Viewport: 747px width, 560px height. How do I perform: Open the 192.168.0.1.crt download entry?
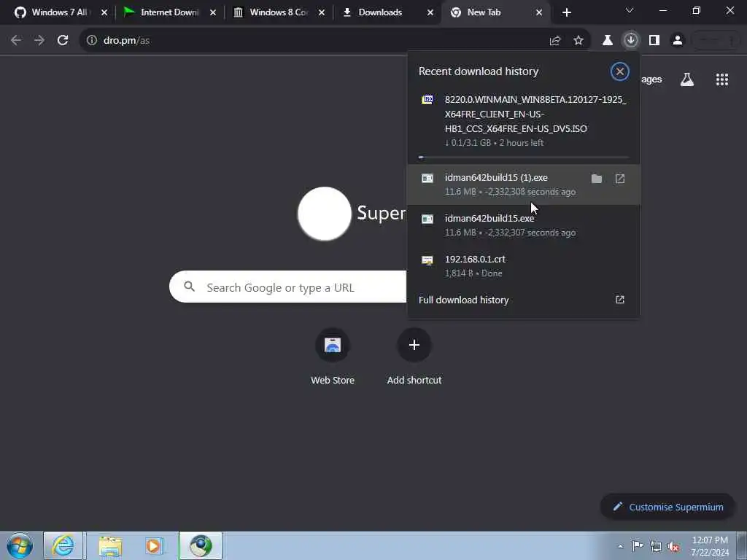pyautogui.click(x=524, y=266)
